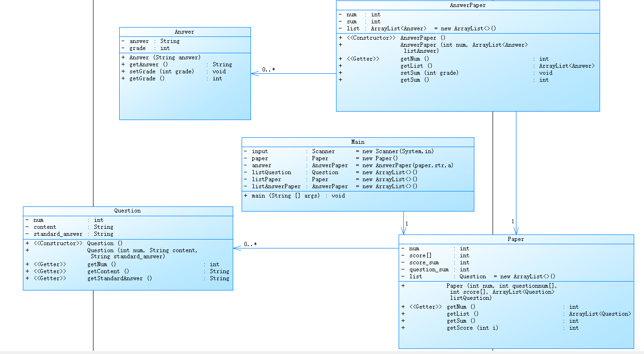This screenshot has width=644, height=354.
Task: Select the Paper class title
Action: coord(516,239)
